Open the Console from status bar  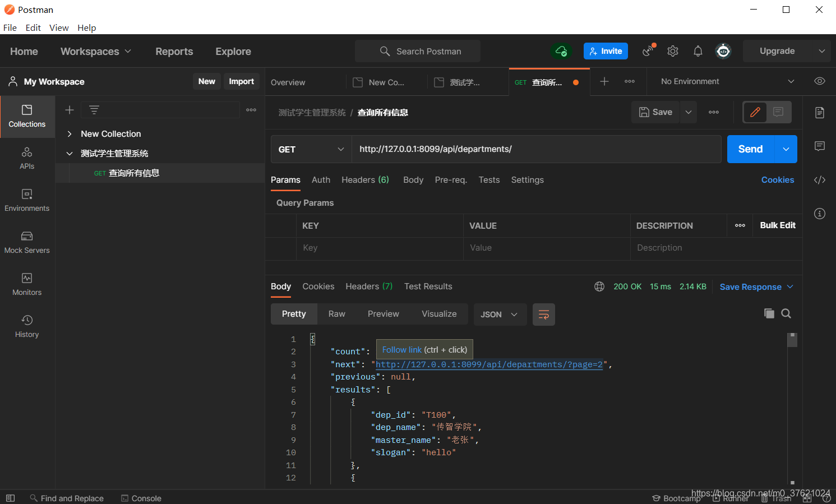tap(141, 498)
